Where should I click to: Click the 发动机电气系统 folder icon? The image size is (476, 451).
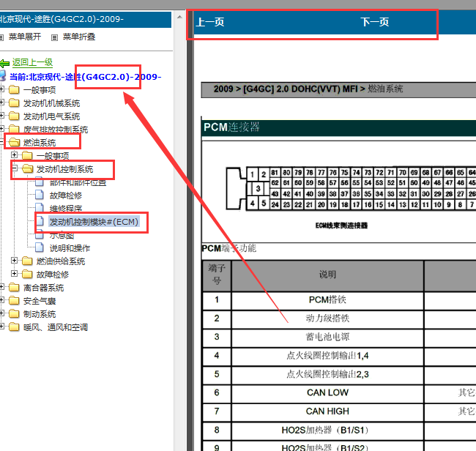14,116
